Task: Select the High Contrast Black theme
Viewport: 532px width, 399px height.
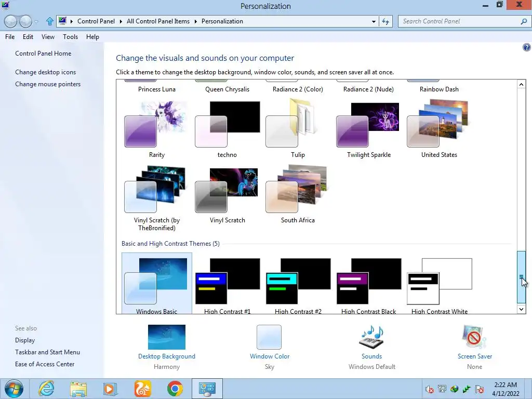Action: [368, 286]
